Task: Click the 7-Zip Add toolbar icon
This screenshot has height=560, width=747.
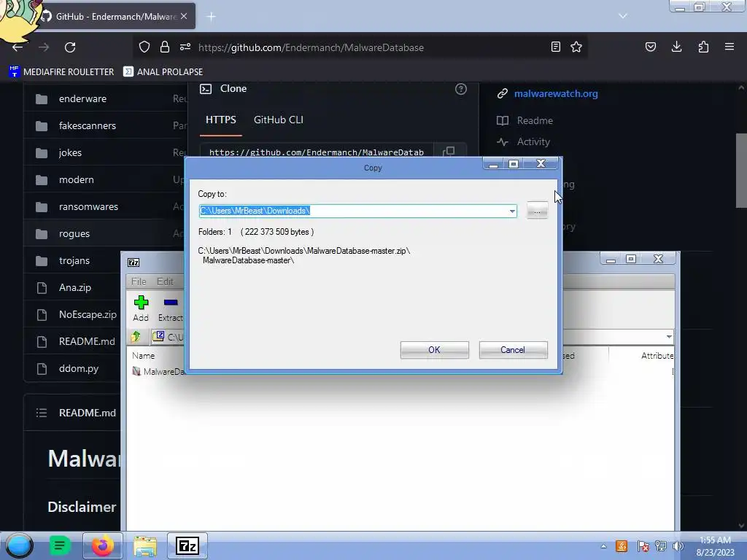Action: (x=141, y=308)
